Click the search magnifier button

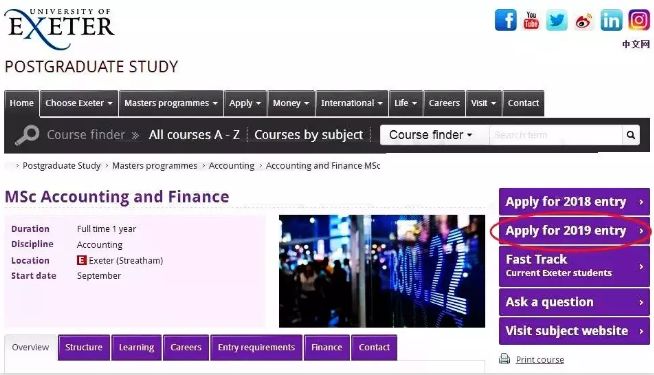(x=631, y=135)
